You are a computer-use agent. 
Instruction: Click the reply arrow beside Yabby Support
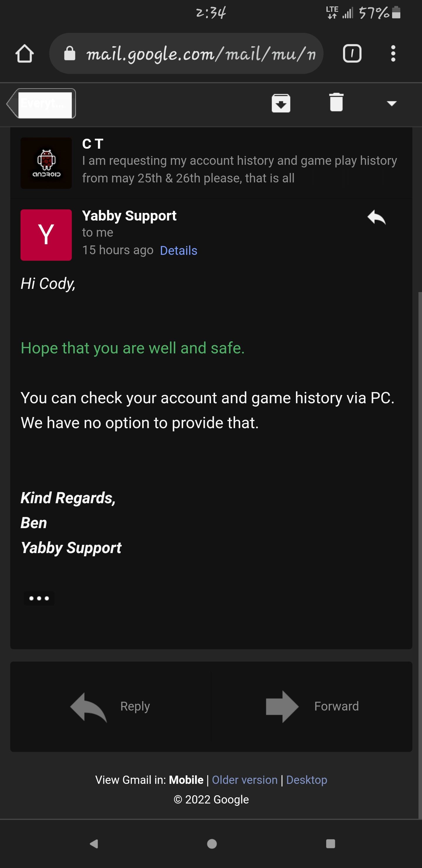click(377, 217)
